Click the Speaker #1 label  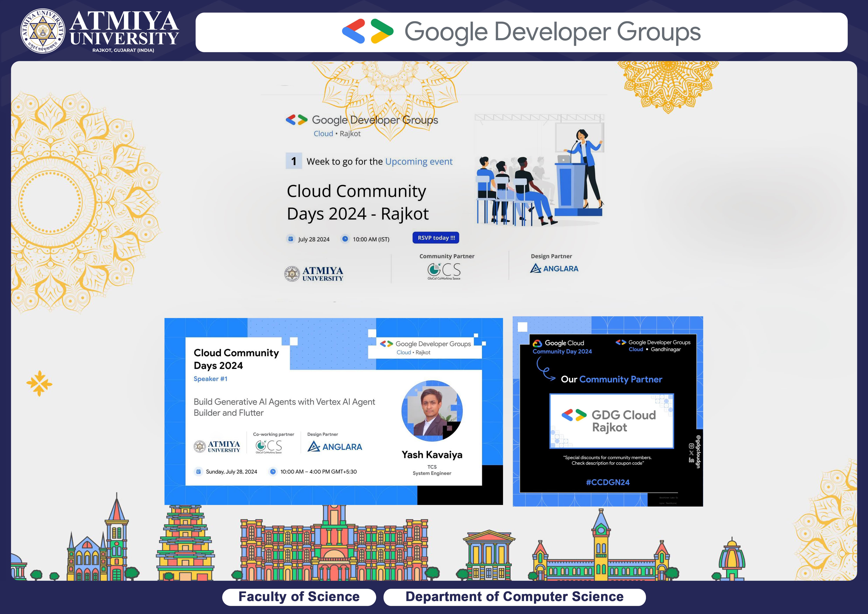[x=211, y=379]
